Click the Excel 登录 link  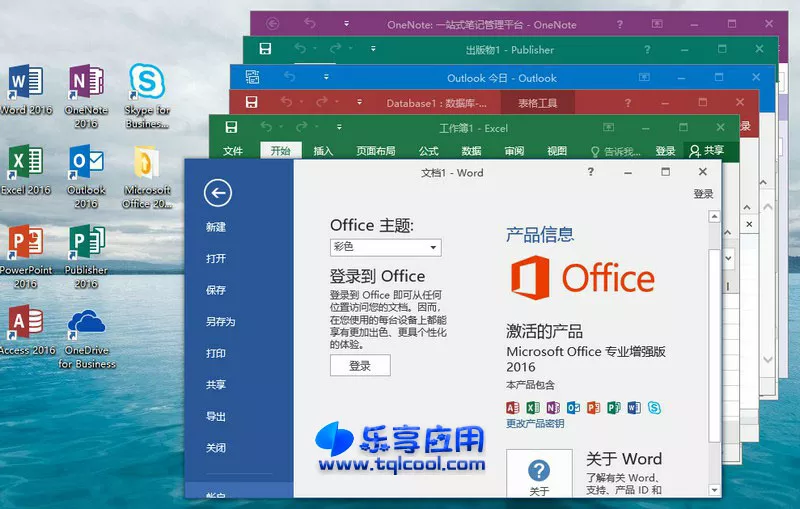(x=665, y=151)
